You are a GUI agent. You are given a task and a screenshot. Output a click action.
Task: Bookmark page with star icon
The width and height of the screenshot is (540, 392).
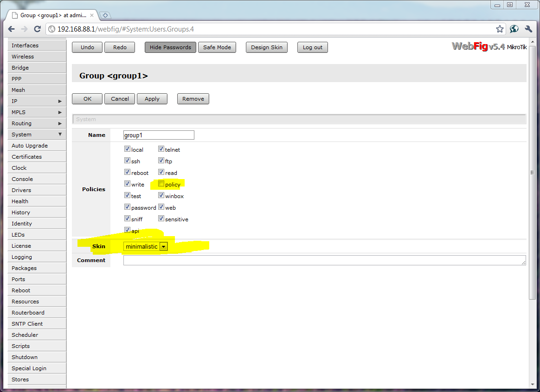(500, 29)
